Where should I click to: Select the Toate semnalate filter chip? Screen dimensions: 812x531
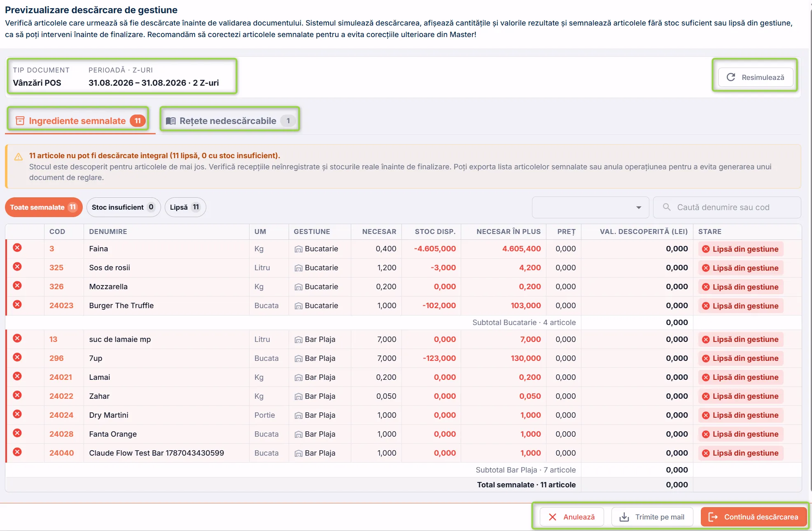(44, 207)
